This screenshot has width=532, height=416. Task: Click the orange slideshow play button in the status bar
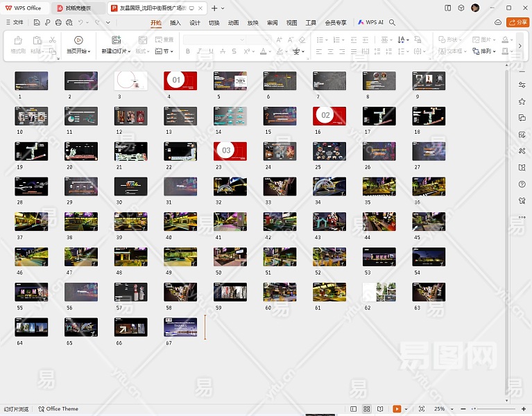point(397,409)
